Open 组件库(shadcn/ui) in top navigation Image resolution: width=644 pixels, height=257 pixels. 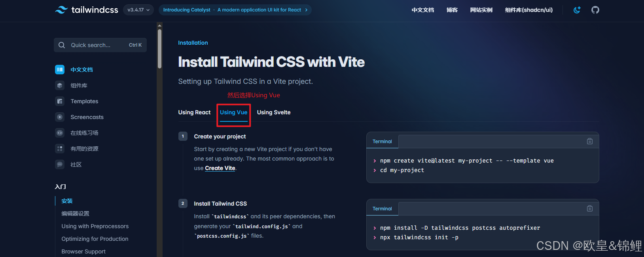point(528,10)
